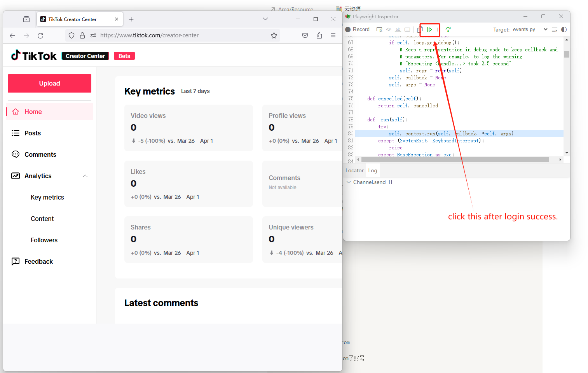Screen dimensions: 588x373
Task: Click the Beta badge
Action: 124,56
